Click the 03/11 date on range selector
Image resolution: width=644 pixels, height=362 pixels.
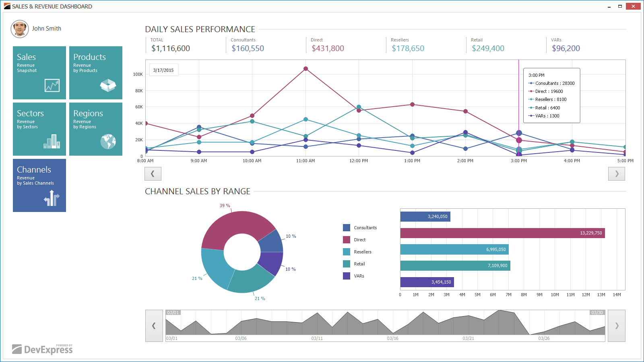(x=317, y=338)
